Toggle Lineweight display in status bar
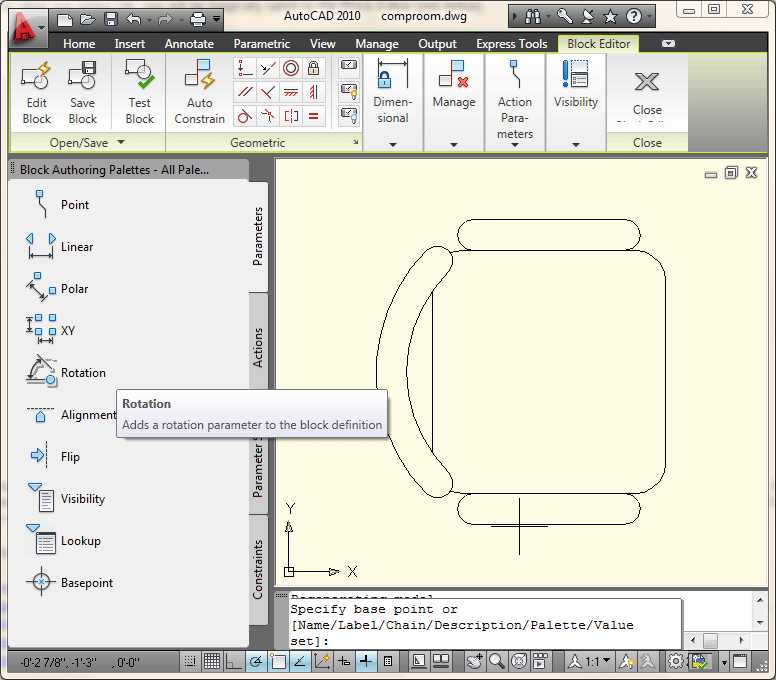This screenshot has width=776, height=680. coord(366,661)
